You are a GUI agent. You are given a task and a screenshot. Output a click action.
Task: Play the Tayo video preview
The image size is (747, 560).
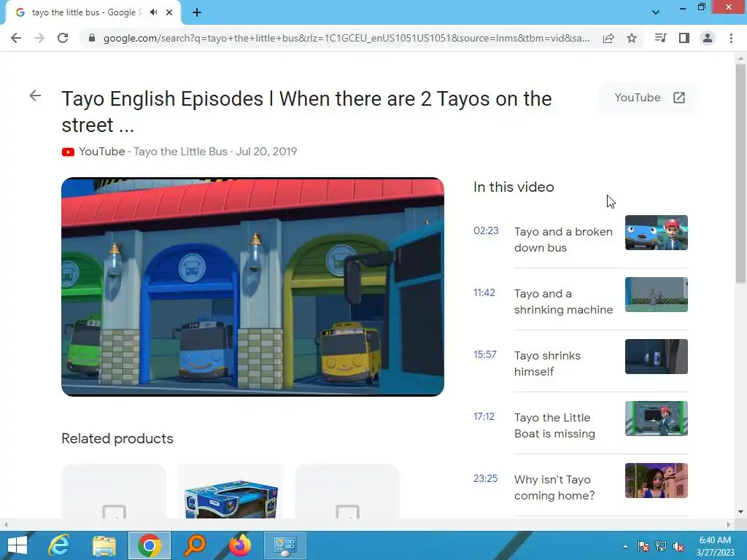(252, 287)
